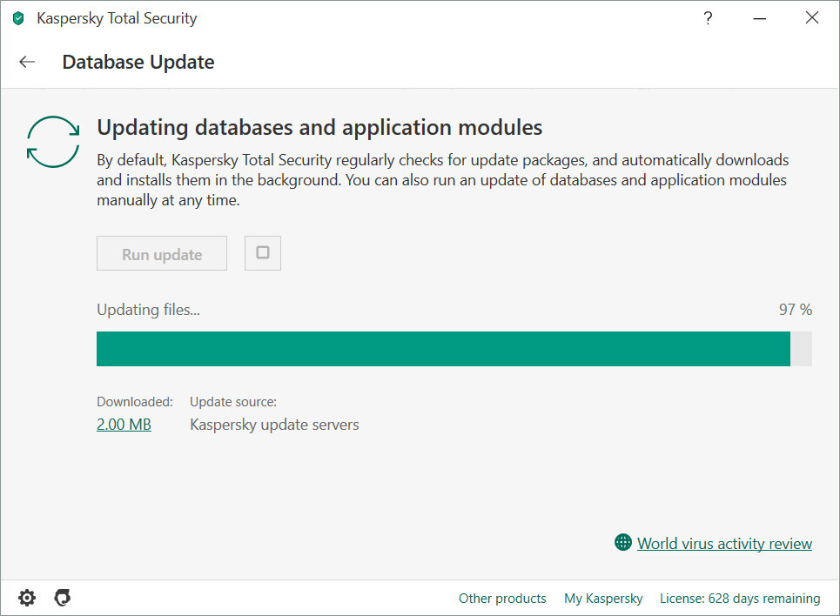This screenshot has height=616, width=840.
Task: Click the 2.00 MB downloaded link
Action: coord(124,425)
